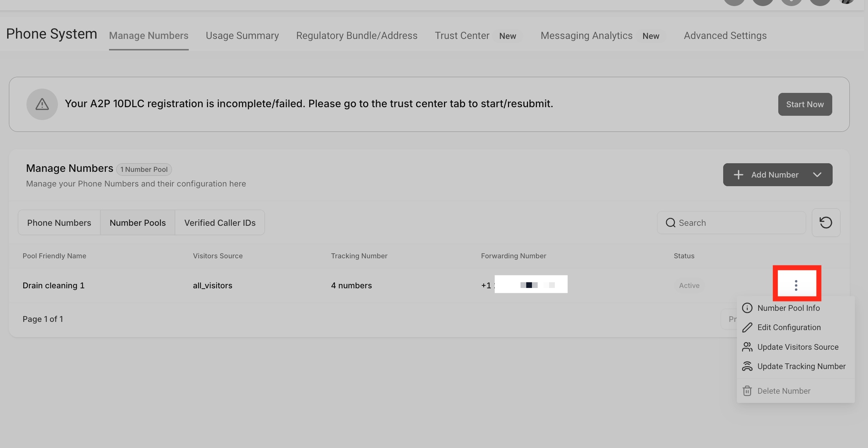Click the warning triangle icon in banner
The width and height of the screenshot is (868, 448).
pyautogui.click(x=42, y=104)
